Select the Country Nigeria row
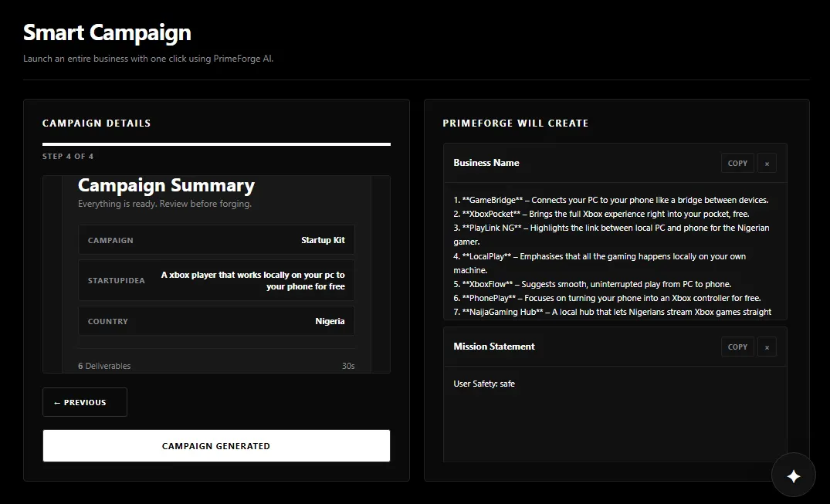 coord(216,321)
